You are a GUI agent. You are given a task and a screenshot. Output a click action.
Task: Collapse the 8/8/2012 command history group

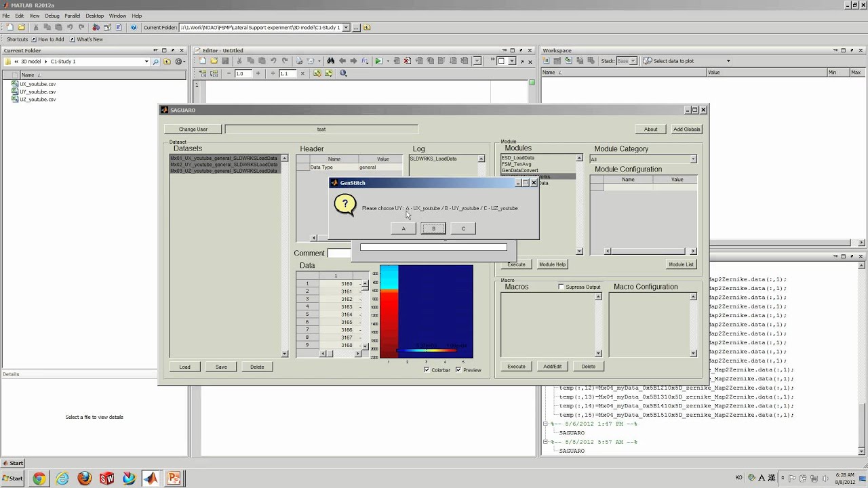(x=547, y=442)
